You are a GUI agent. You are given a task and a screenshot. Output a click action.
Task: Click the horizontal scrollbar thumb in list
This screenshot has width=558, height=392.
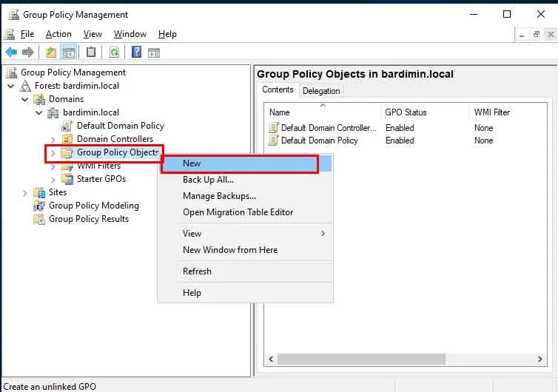coord(361,359)
